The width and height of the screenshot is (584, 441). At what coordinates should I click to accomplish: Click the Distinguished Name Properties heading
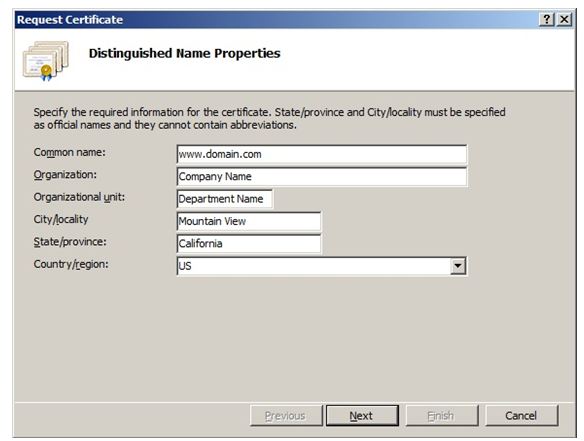click(x=184, y=53)
